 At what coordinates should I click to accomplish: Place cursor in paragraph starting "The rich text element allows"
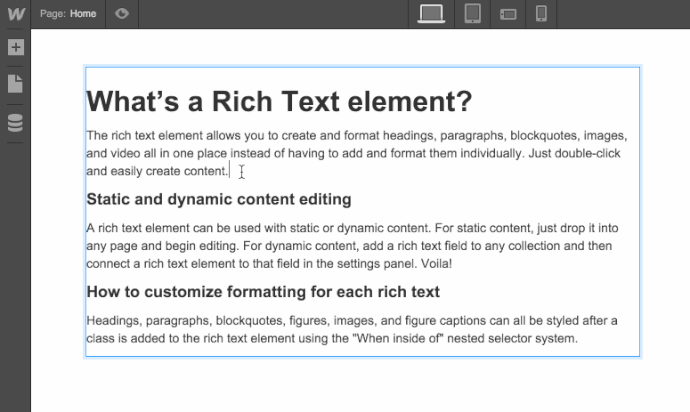(357, 153)
